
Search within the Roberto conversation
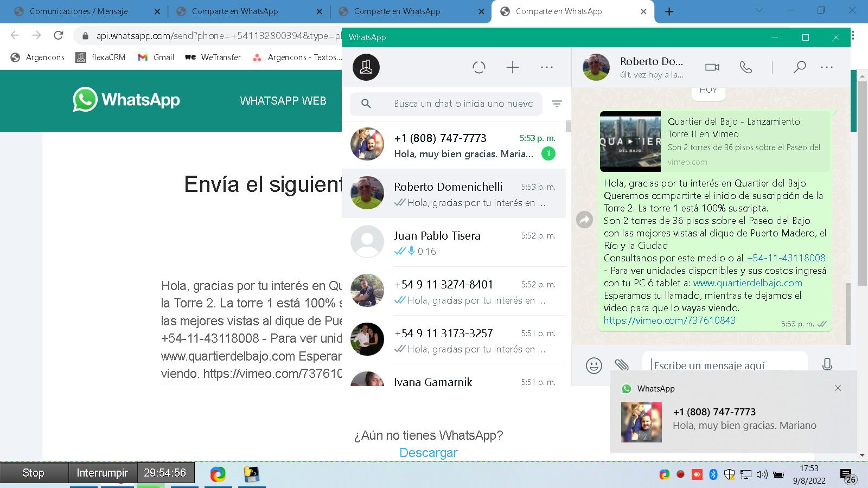click(x=799, y=67)
